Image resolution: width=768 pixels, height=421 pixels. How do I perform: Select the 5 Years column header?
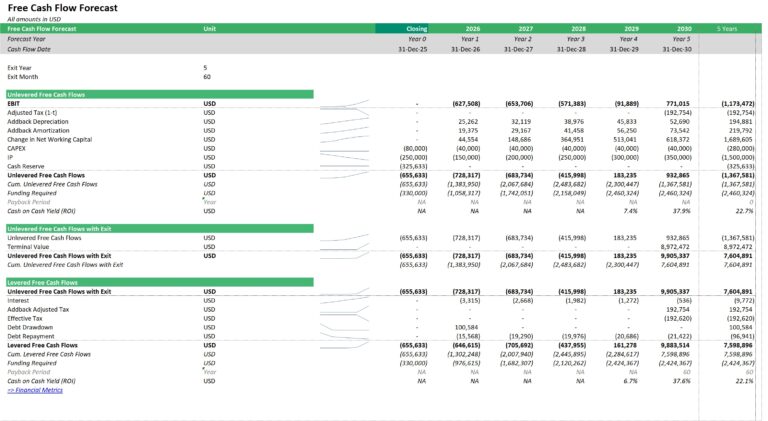pyautogui.click(x=727, y=29)
